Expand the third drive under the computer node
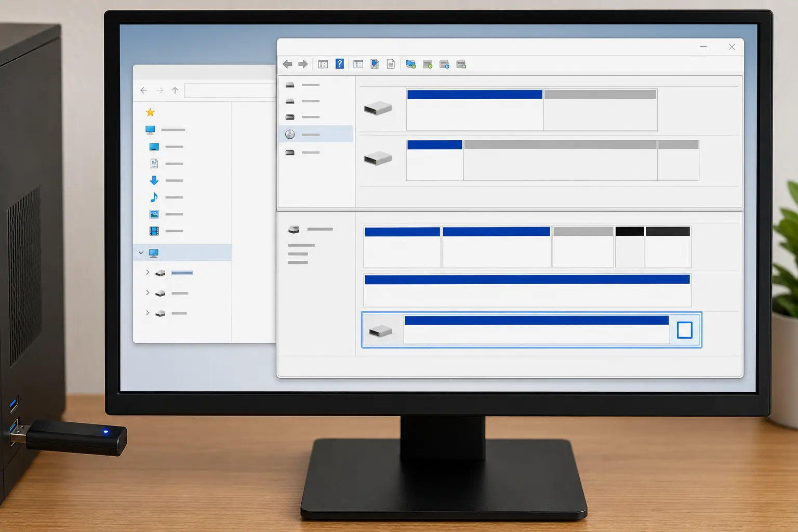 tap(148, 313)
